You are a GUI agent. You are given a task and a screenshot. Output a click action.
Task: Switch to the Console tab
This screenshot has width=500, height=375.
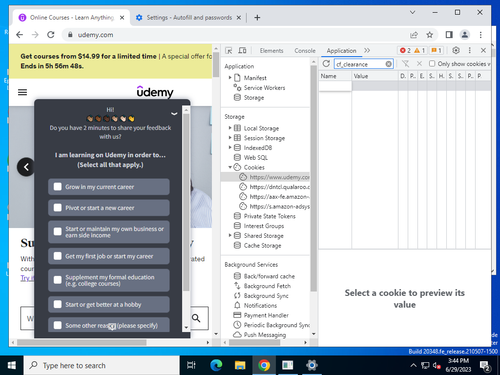pos(305,51)
